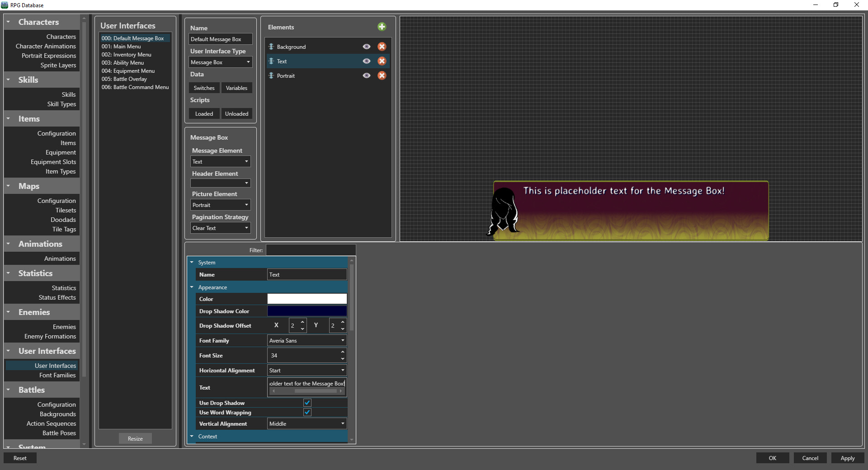Open the Pagination Strategy dropdown

point(220,228)
